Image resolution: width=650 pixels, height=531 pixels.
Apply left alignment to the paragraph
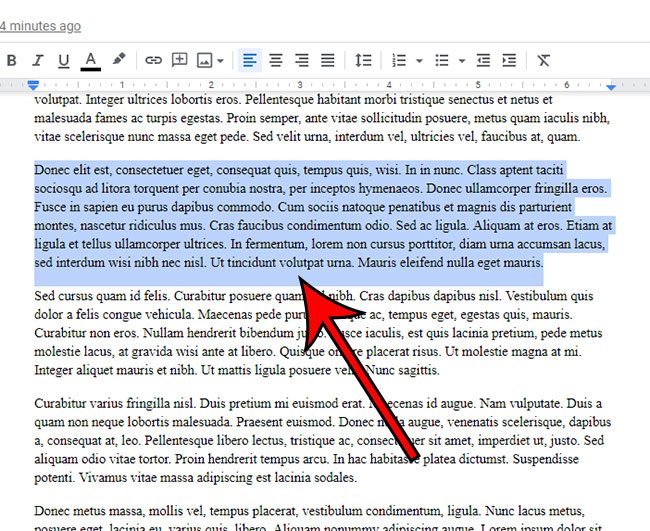click(250, 61)
